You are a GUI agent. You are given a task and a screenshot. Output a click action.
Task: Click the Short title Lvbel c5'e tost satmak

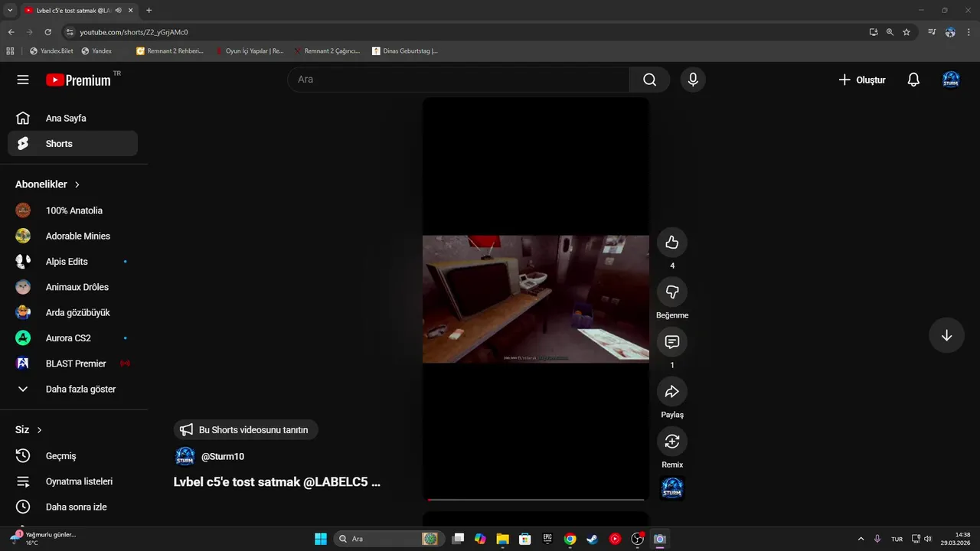(277, 482)
